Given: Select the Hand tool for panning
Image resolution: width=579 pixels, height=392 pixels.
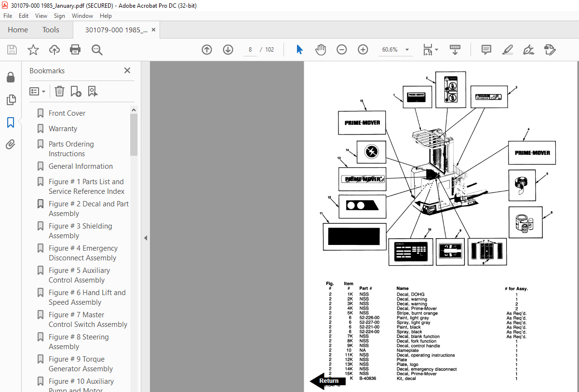Looking at the screenshot, I should [320, 49].
